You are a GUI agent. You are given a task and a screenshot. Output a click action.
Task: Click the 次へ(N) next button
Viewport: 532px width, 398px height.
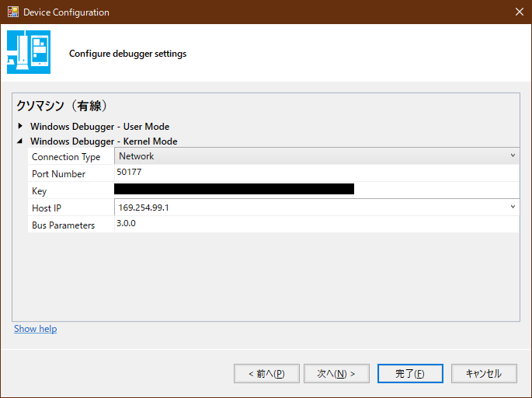(x=336, y=374)
